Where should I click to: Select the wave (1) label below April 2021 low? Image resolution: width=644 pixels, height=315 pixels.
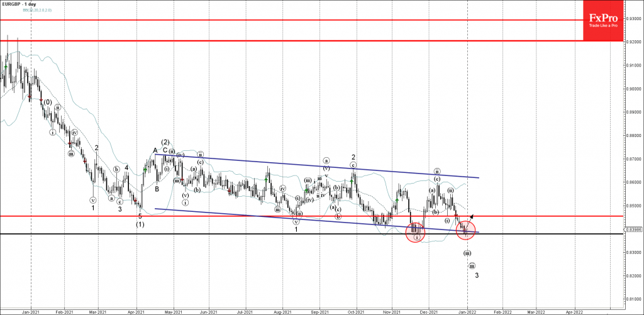pos(140,224)
